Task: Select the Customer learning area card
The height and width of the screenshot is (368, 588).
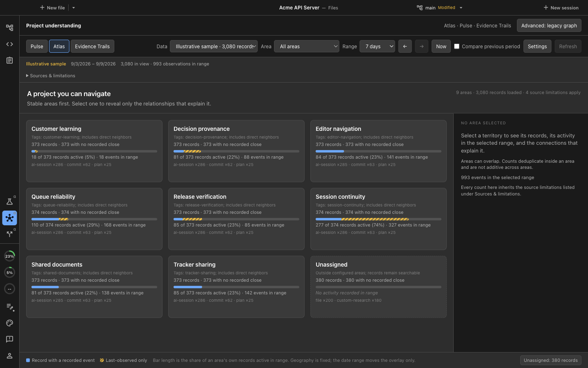Action: point(94,151)
